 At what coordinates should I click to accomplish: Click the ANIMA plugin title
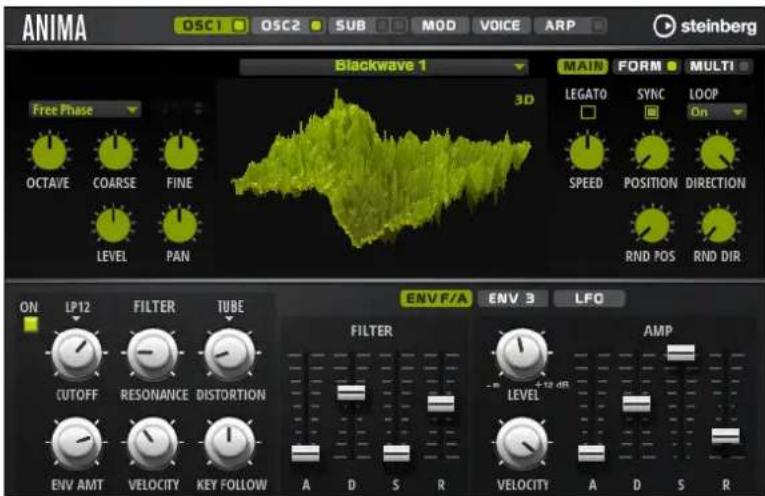pyautogui.click(x=54, y=28)
